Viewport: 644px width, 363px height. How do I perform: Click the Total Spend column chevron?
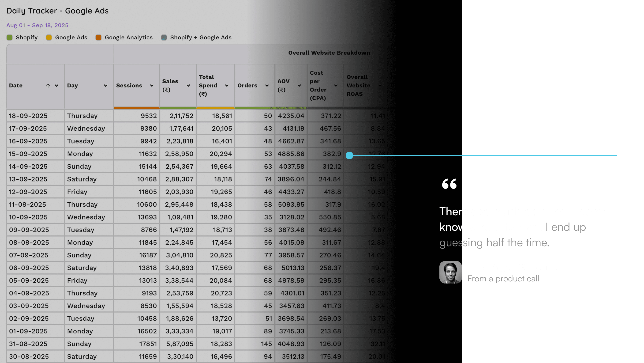[227, 86]
